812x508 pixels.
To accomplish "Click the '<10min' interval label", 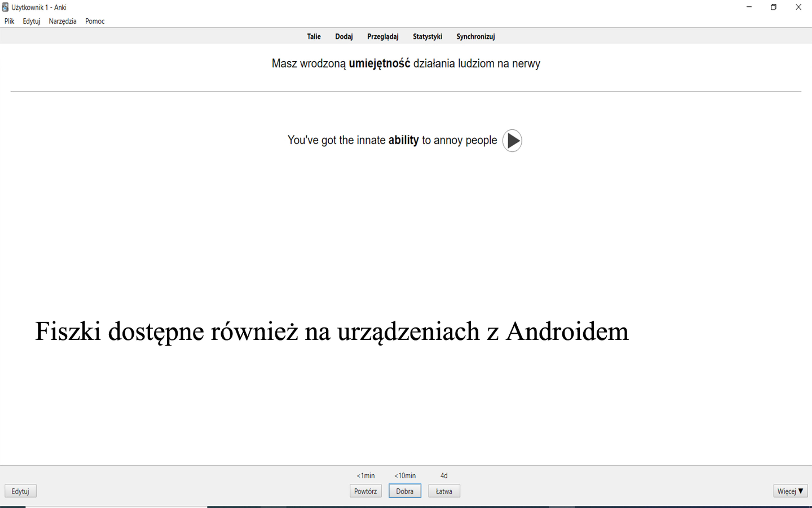I will [x=405, y=475].
